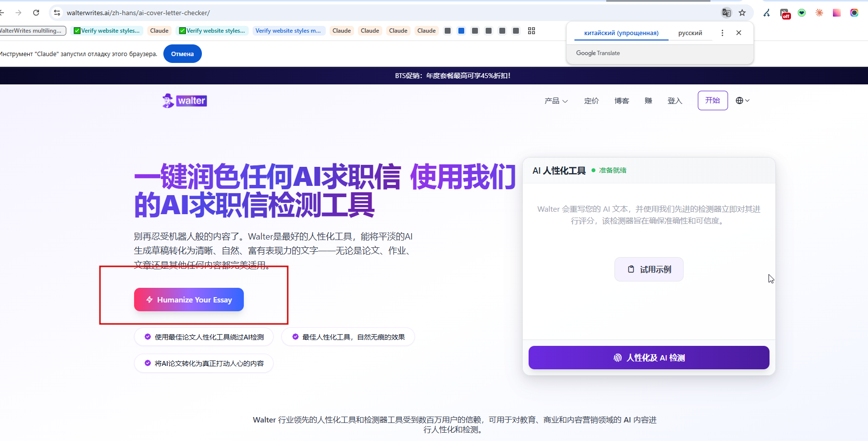Click '将AI论文转化为真正打动人心的内容' chip
The image size is (868, 441).
pyautogui.click(x=204, y=363)
